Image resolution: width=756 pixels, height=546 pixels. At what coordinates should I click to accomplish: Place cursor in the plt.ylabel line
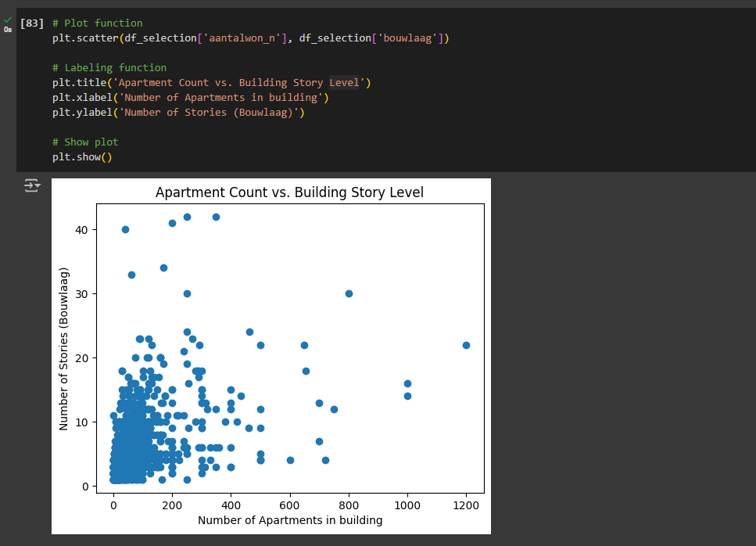tap(178, 113)
